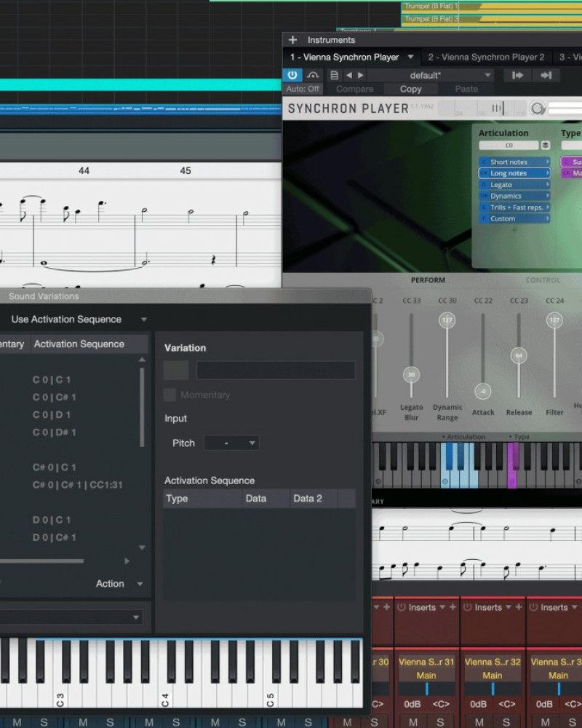582x728 pixels.
Task: Click the CC 24 Filter slider knob
Action: click(554, 320)
